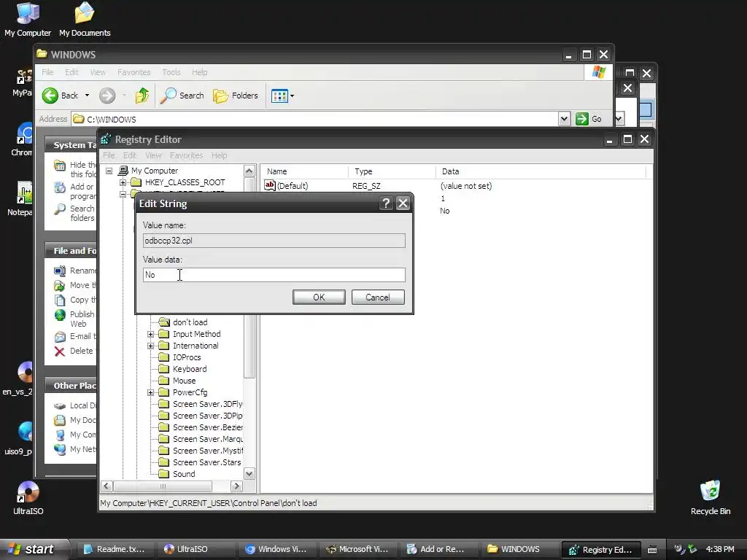
Task: Switch to UltraISO taskbar button
Action: click(x=196, y=550)
